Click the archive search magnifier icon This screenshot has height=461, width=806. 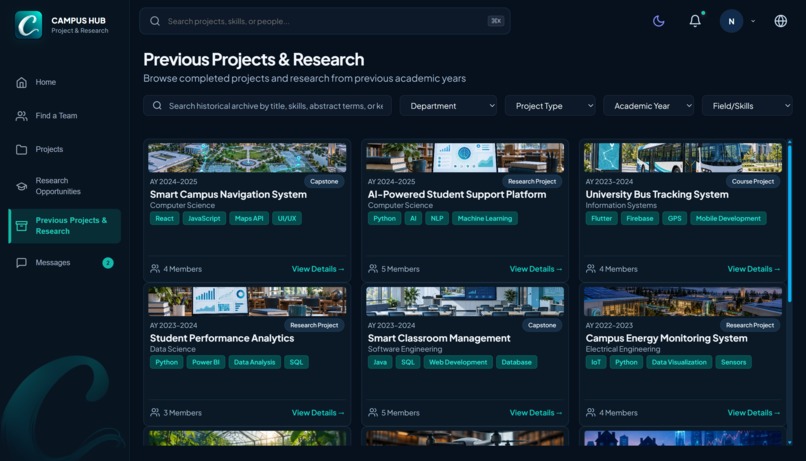pyautogui.click(x=157, y=105)
